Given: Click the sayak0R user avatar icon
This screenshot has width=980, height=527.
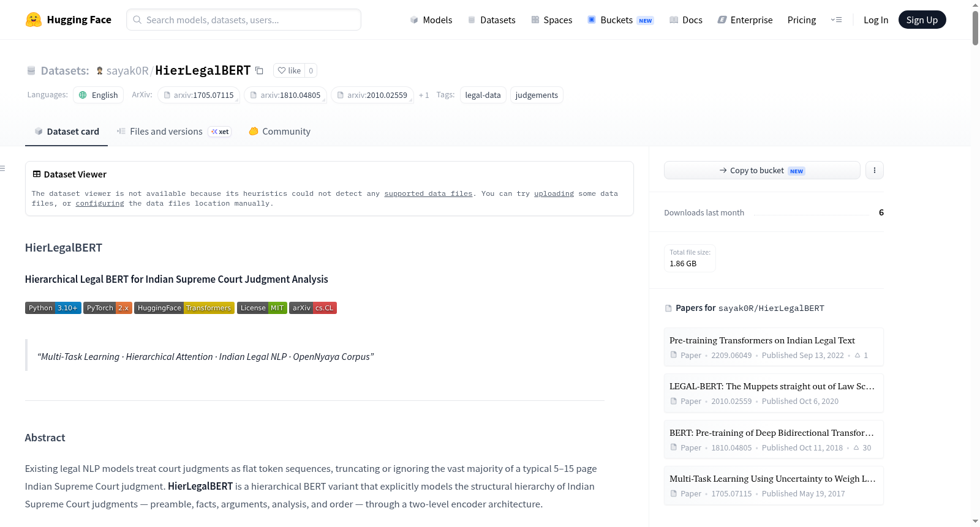Looking at the screenshot, I should 100,70.
